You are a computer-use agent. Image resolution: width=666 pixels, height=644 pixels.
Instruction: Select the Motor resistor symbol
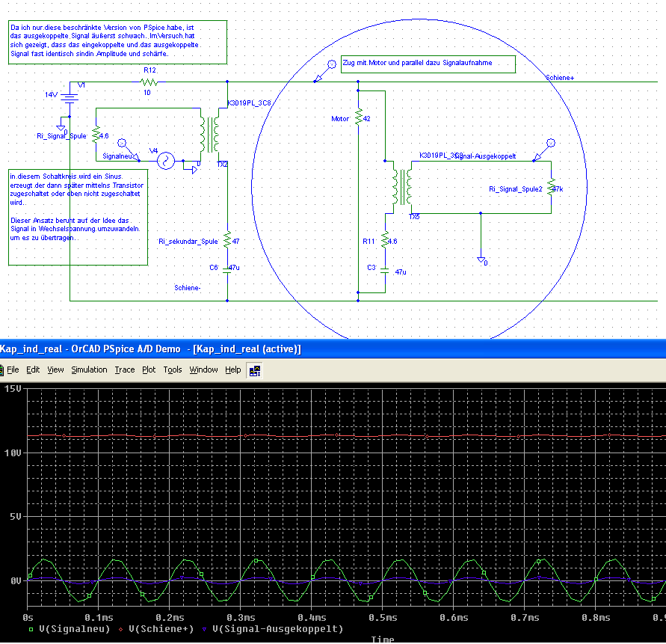coord(359,117)
